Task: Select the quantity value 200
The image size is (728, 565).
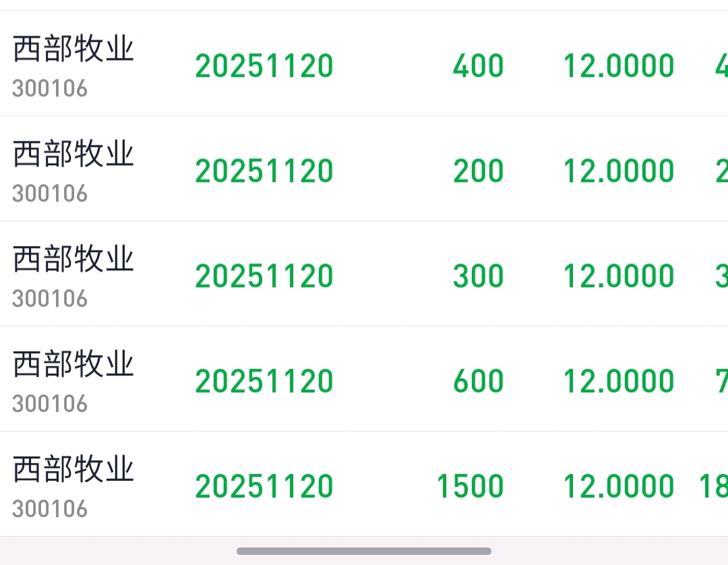Action: click(x=478, y=171)
